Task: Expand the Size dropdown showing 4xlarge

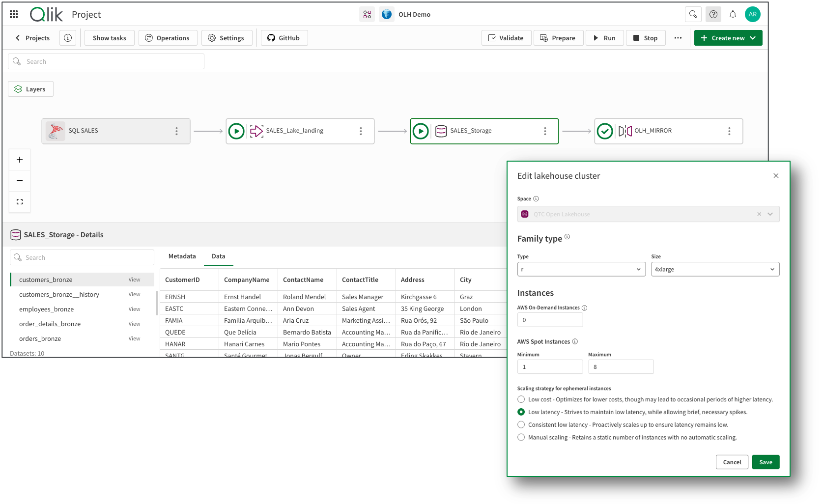Action: pos(714,269)
